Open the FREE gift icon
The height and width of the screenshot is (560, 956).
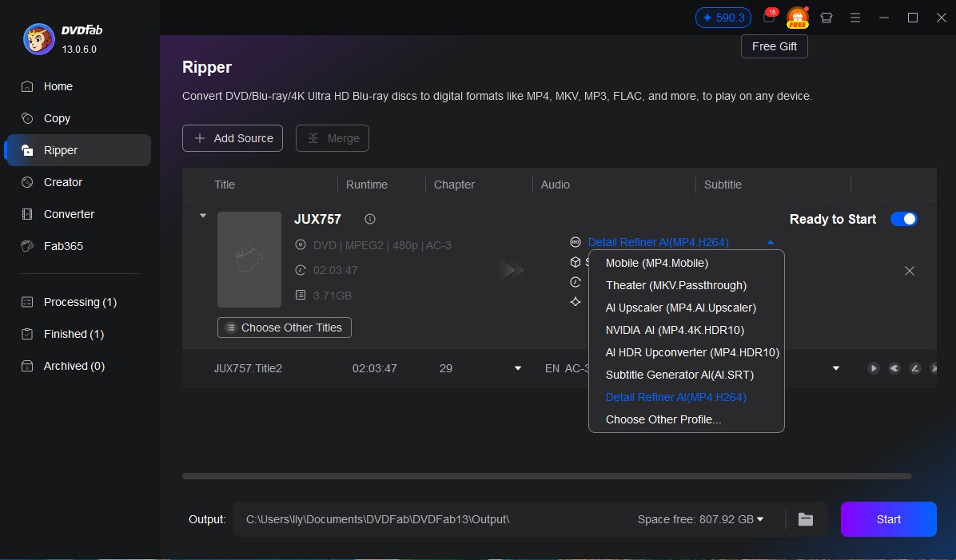(x=798, y=18)
